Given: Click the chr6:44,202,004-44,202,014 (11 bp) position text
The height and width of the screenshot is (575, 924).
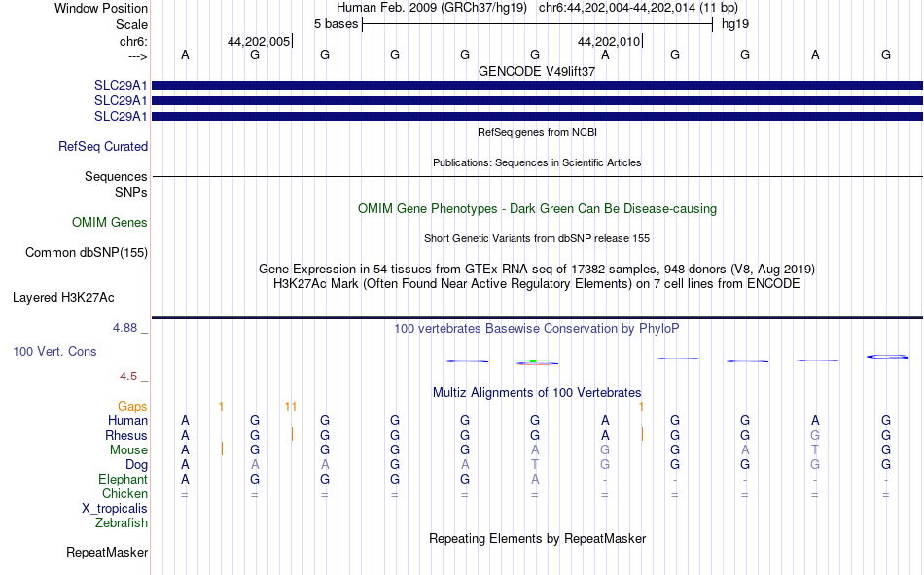Looking at the screenshot, I should click(x=638, y=8).
